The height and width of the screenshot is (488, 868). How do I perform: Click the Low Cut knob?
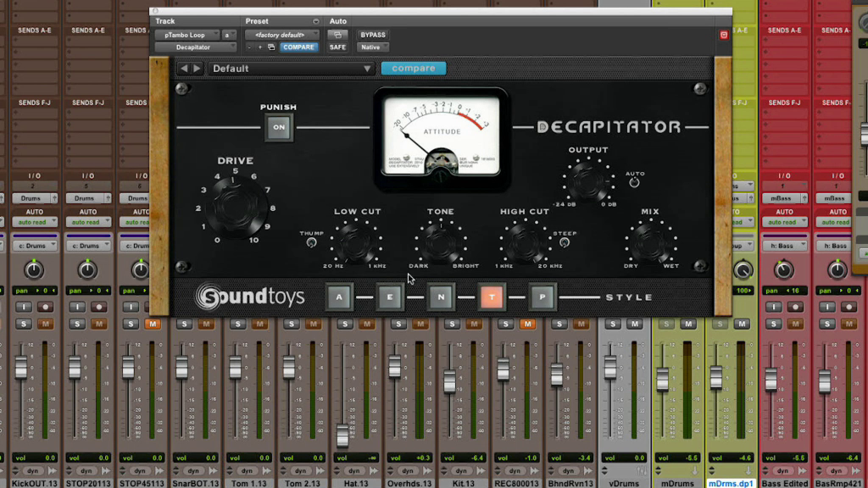(357, 242)
